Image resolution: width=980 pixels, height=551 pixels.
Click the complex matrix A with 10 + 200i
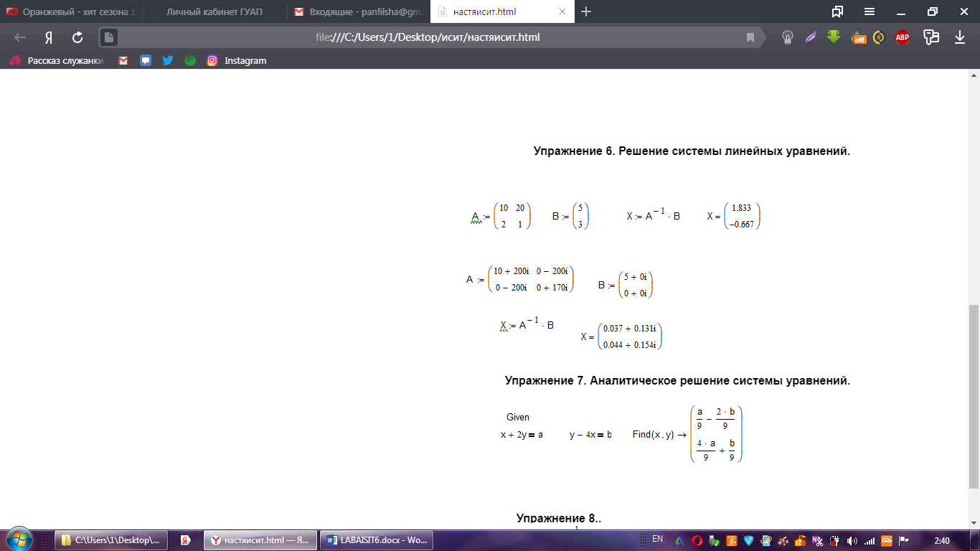click(531, 279)
